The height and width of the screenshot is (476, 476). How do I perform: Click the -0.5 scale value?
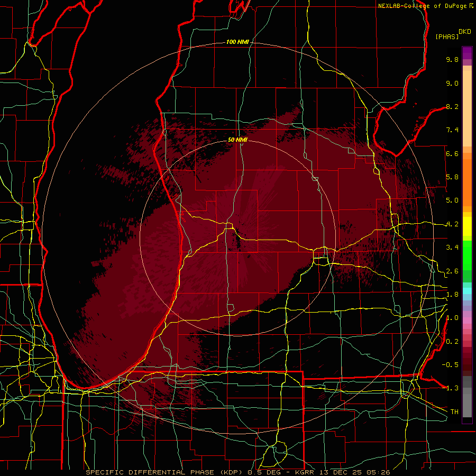pyautogui.click(x=450, y=365)
